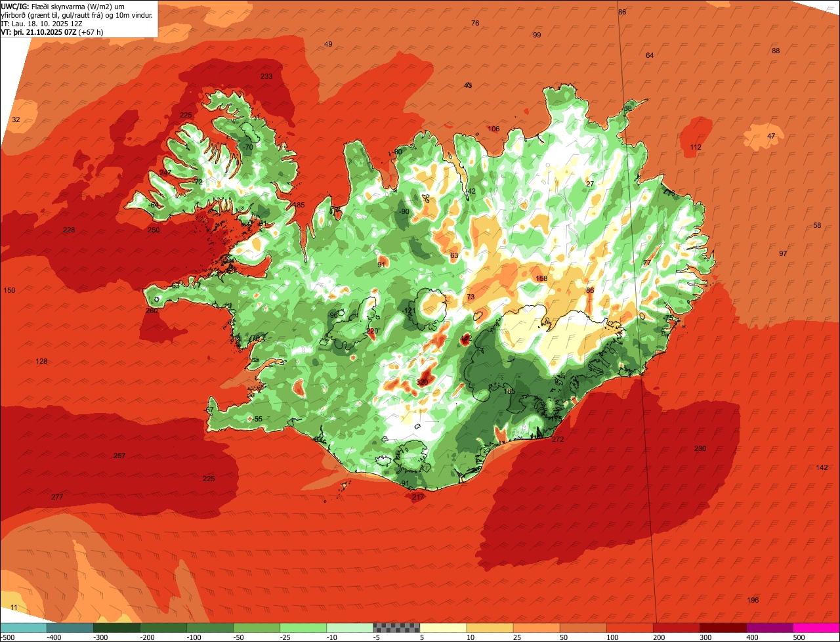The image size is (840, 642).
Task: Select the value 142 near the eastern edge
Action: (x=822, y=467)
